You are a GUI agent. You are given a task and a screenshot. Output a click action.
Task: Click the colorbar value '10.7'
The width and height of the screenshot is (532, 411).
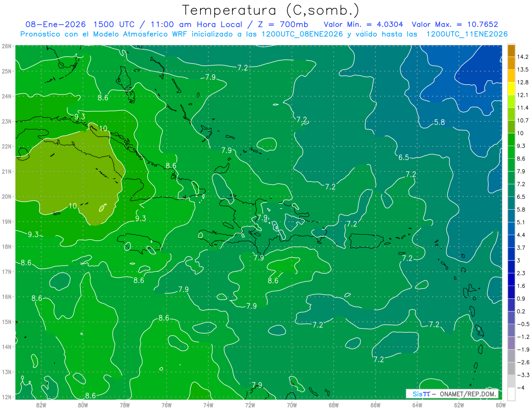522,120
